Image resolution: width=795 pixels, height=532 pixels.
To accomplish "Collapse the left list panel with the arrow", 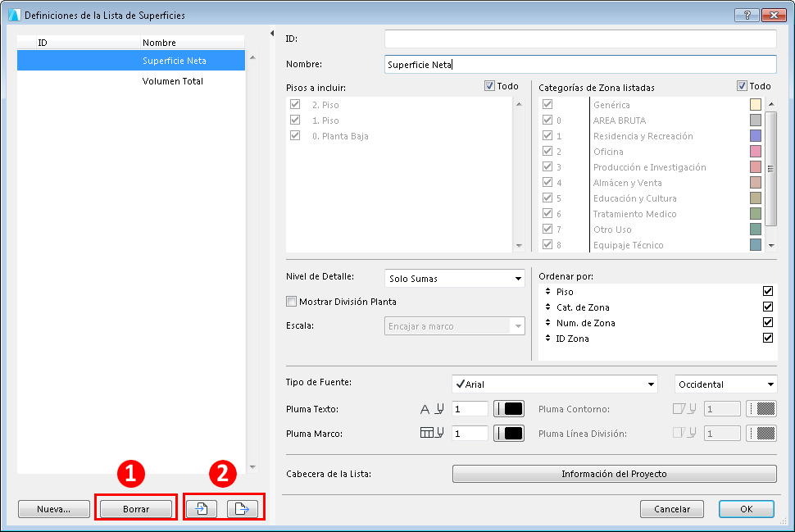I will click(272, 34).
